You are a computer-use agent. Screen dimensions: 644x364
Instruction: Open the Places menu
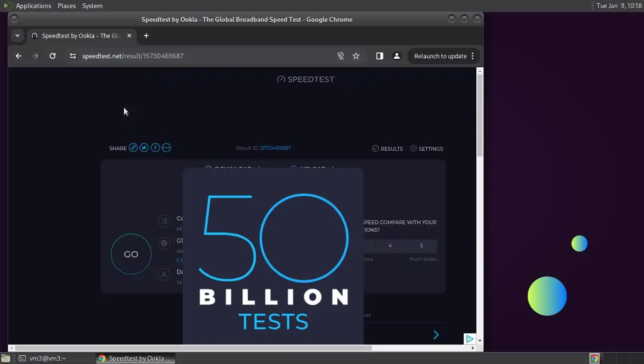pos(67,6)
